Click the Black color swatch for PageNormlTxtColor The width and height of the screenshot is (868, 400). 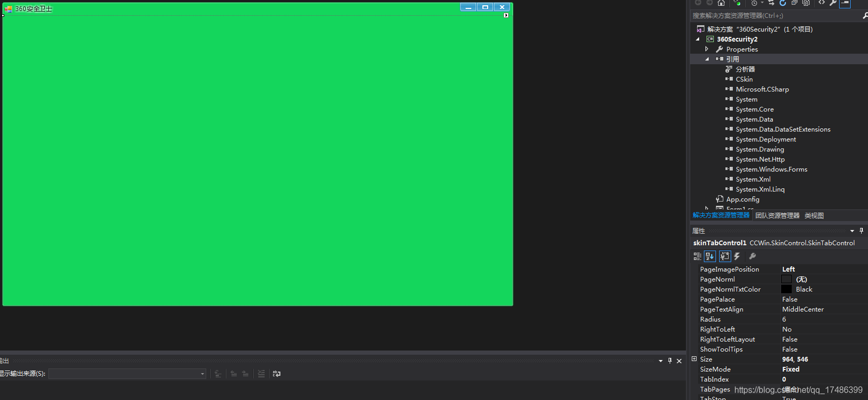click(x=786, y=289)
